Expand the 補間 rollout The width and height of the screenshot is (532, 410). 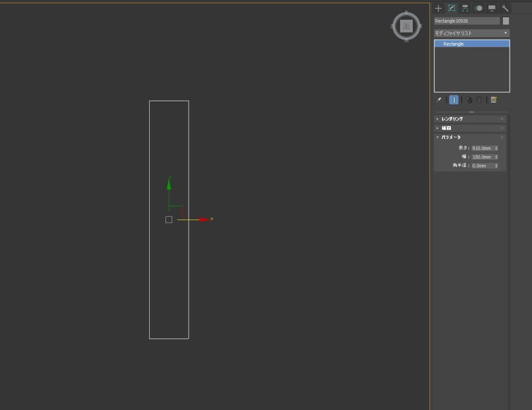pyautogui.click(x=446, y=128)
